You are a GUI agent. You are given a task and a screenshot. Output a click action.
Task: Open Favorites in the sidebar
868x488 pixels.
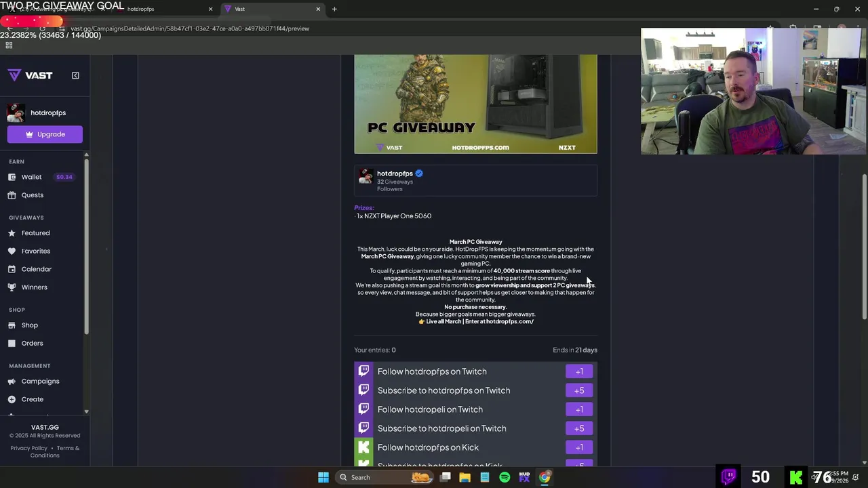(x=36, y=251)
